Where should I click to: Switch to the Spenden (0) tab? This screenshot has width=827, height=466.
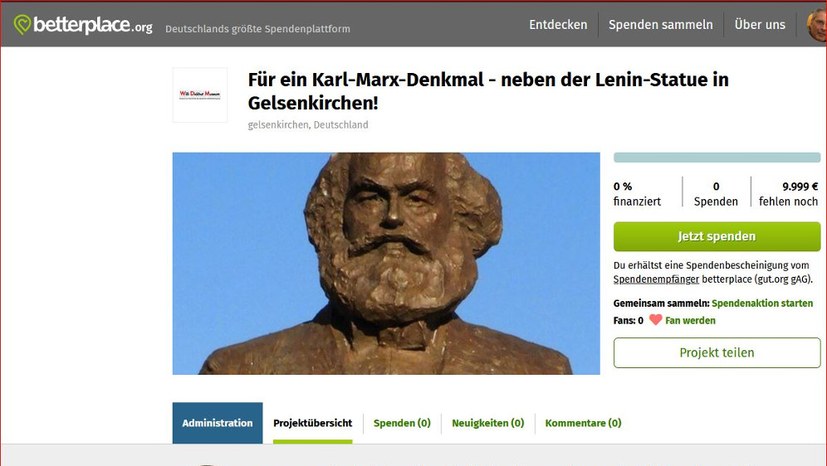(x=402, y=423)
